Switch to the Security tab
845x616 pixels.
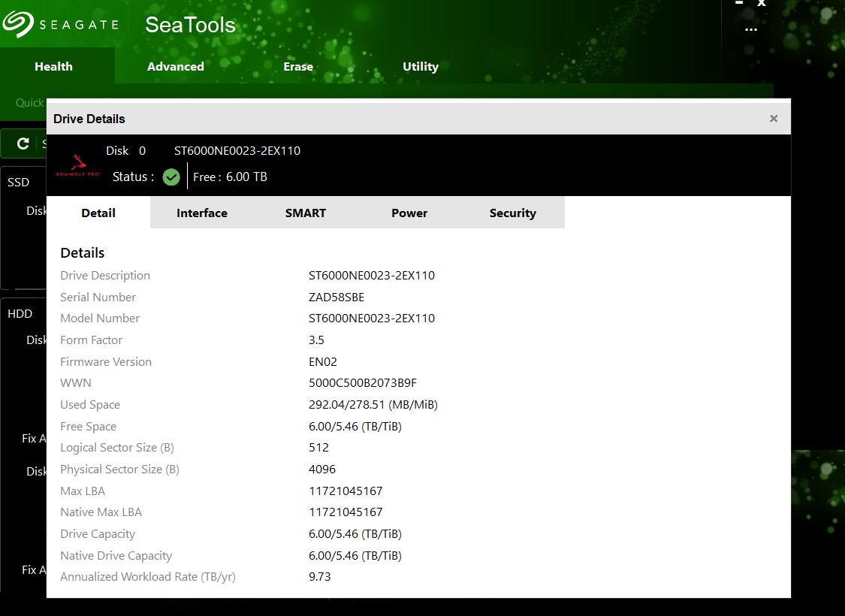(513, 213)
